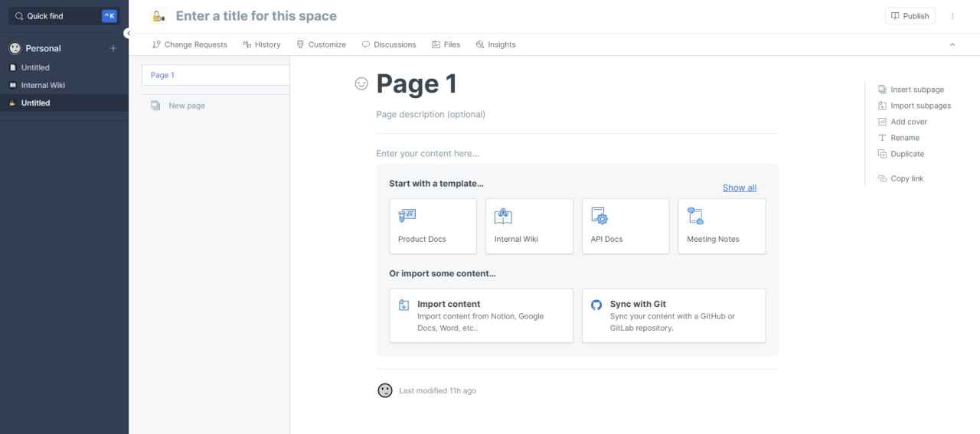
Task: Open the three-dot space options menu
Action: click(952, 16)
